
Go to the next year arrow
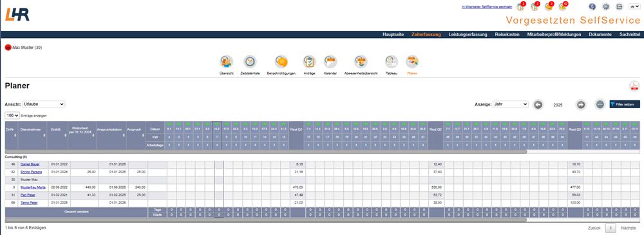[x=580, y=105]
